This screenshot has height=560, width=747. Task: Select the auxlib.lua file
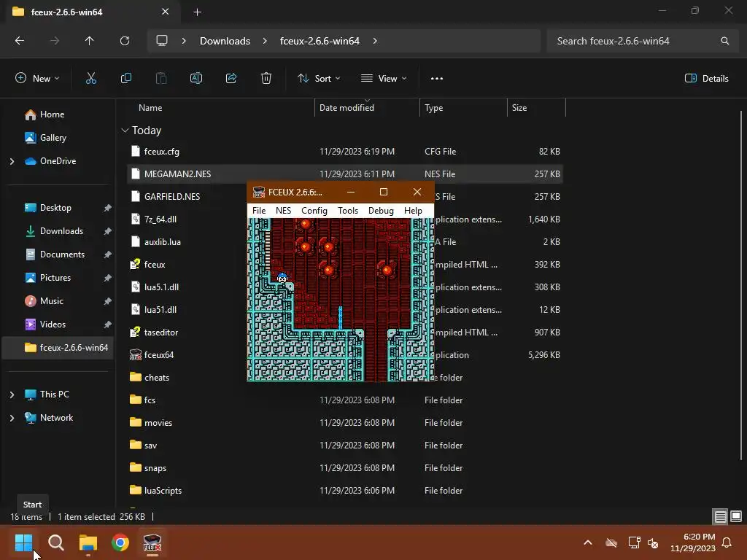[187, 242]
